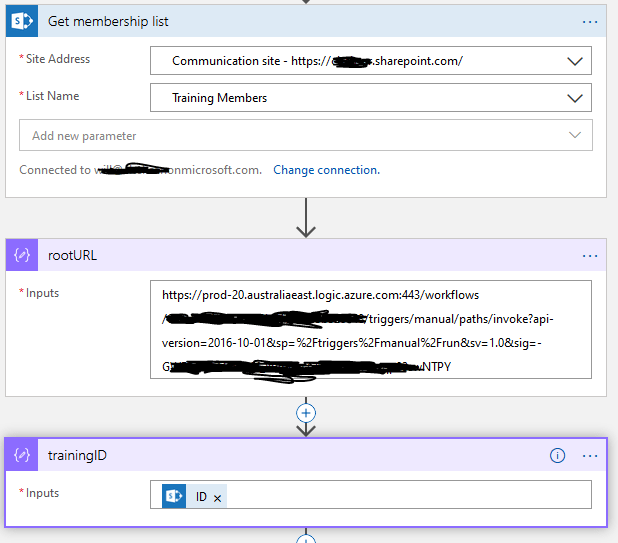The width and height of the screenshot is (618, 543).
Task: Click the rootURL Inputs text field
Action: [370, 330]
